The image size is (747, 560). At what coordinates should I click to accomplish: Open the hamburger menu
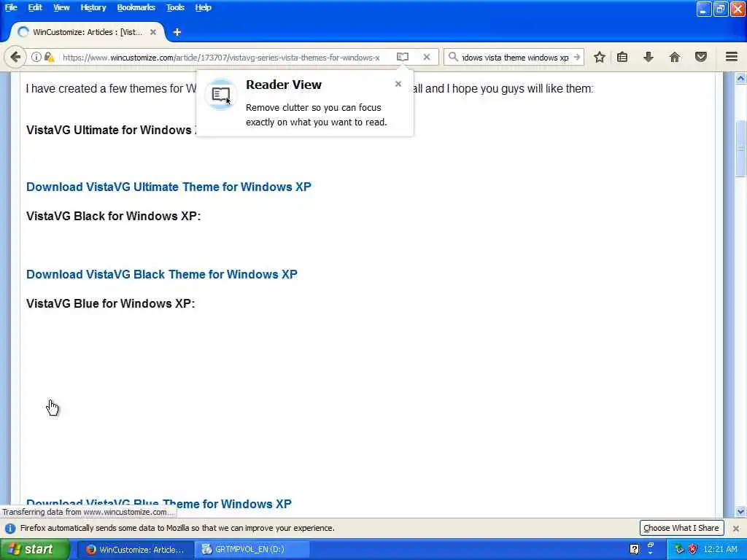point(732,57)
